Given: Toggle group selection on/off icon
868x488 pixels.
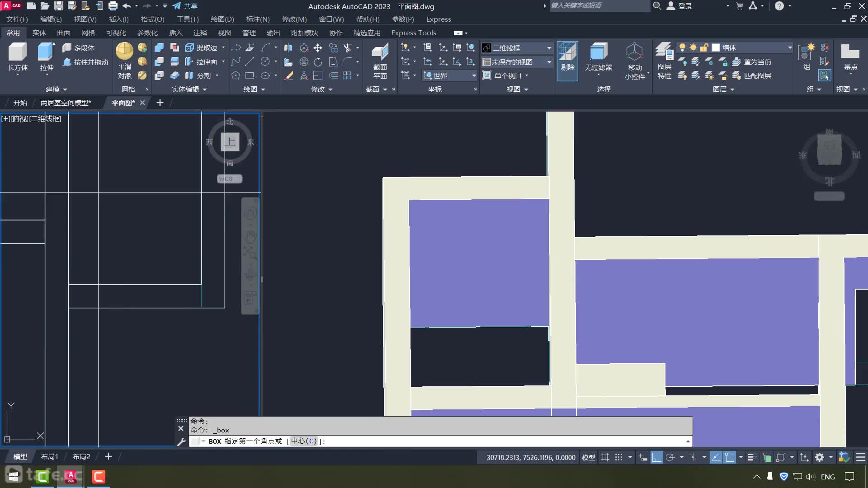Looking at the screenshot, I should click(825, 75).
